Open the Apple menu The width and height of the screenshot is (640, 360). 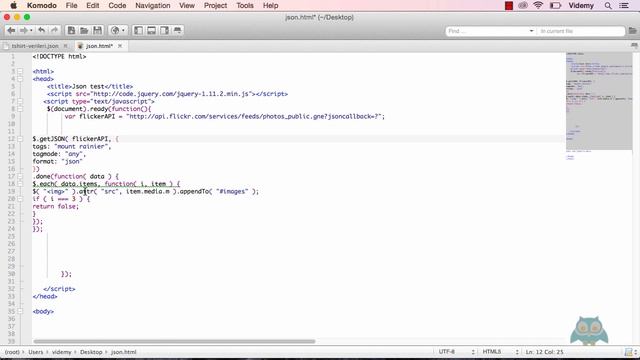point(13,6)
